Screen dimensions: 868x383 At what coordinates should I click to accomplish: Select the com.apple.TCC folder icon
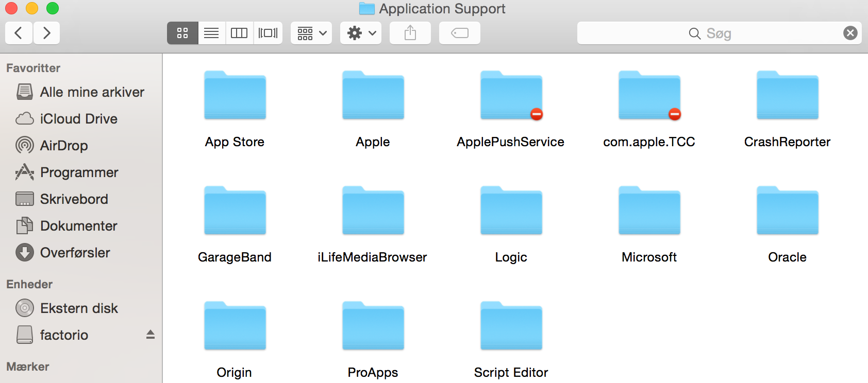(x=649, y=95)
